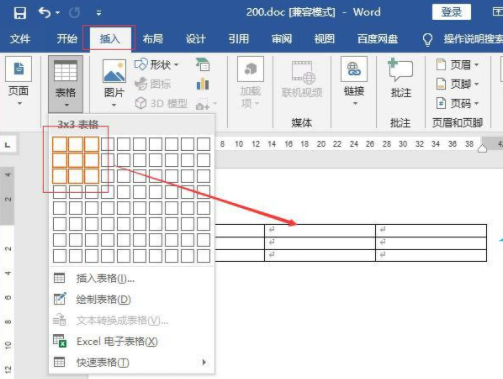
Task: Open the 页码 page number dropdown
Action: point(477,103)
